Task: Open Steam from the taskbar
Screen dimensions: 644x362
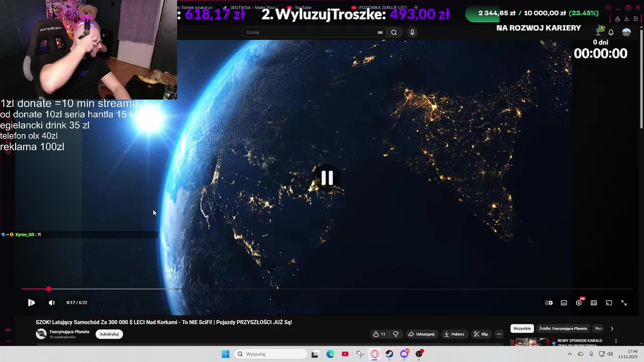Action: click(x=389, y=354)
